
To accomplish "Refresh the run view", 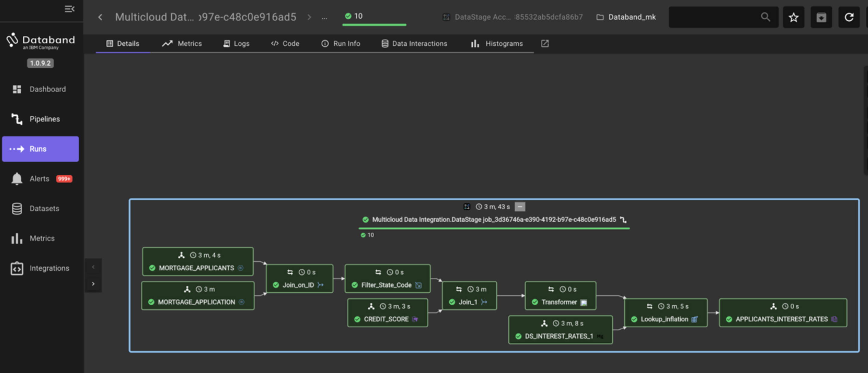I will pos(849,17).
